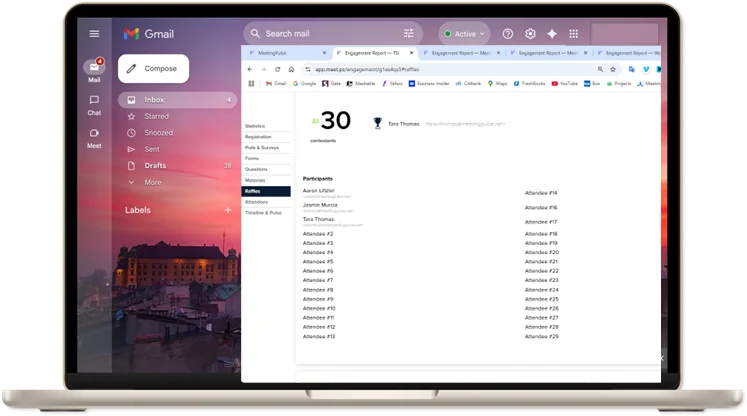The image size is (747, 416).
Task: Open the Projects bookmark
Action: (618, 83)
